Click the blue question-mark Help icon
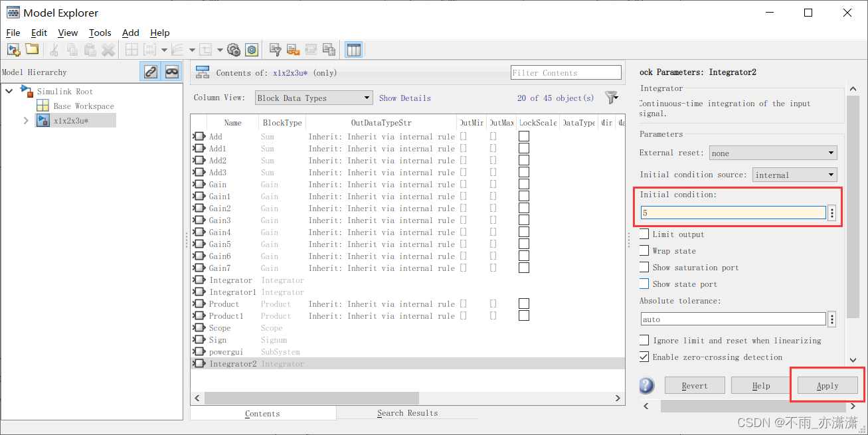This screenshot has height=435, width=868. coord(646,385)
